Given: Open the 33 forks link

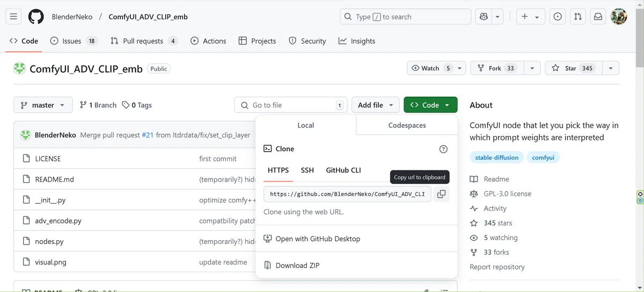Looking at the screenshot, I should coord(490,252).
